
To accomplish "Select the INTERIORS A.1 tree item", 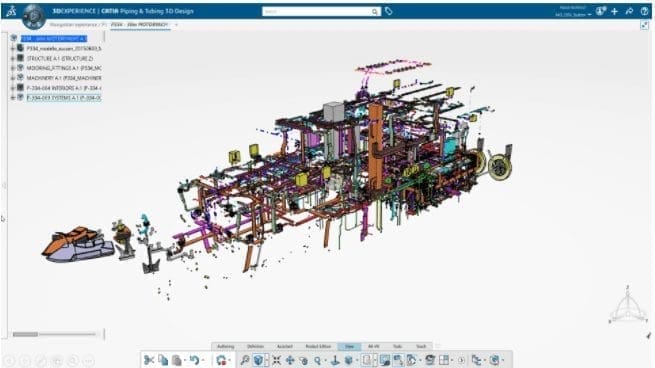I will 64,88.
